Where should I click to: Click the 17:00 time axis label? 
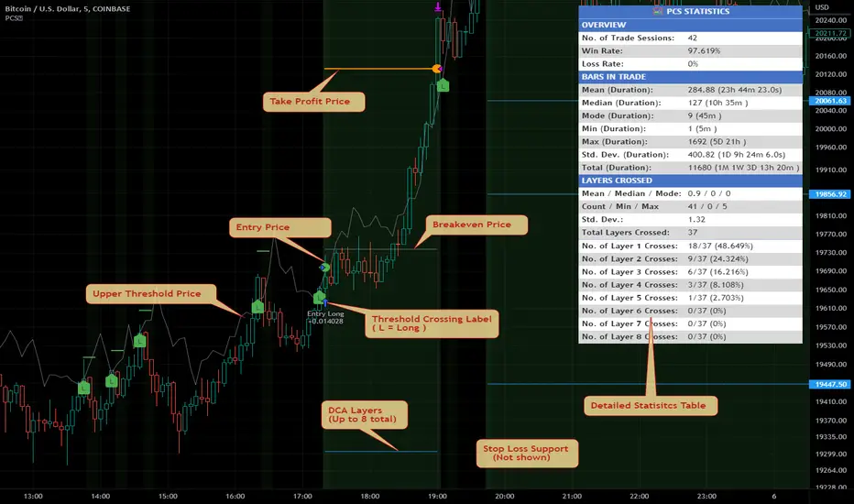[x=302, y=496]
